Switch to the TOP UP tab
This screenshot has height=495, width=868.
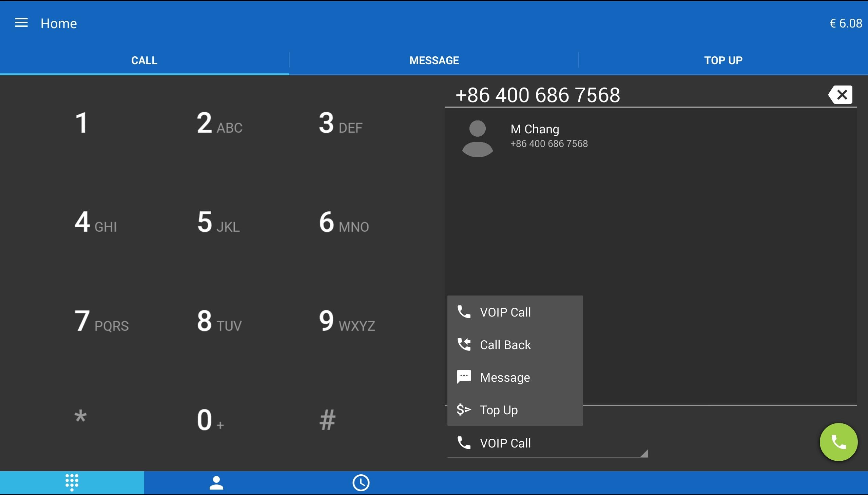[723, 60]
